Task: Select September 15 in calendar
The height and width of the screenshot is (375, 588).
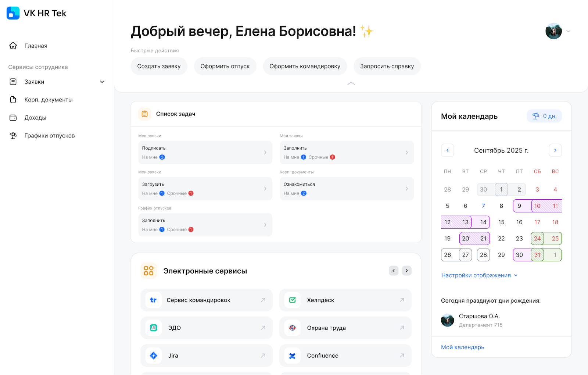Action: (x=501, y=222)
